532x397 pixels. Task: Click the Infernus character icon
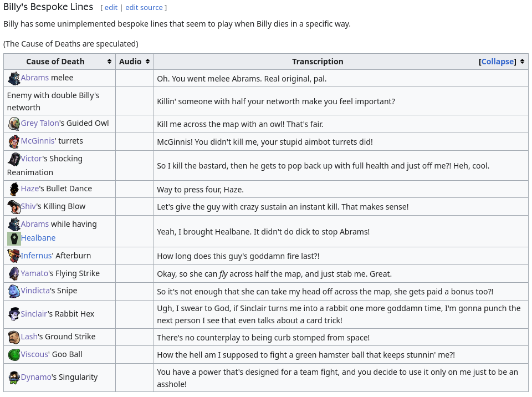pos(14,256)
